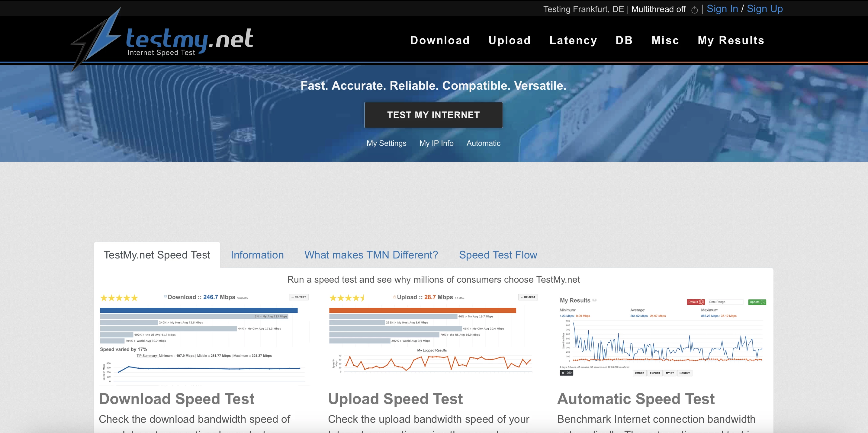
Task: Click the '28.7 Mbps' upload value
Action: pyautogui.click(x=439, y=297)
